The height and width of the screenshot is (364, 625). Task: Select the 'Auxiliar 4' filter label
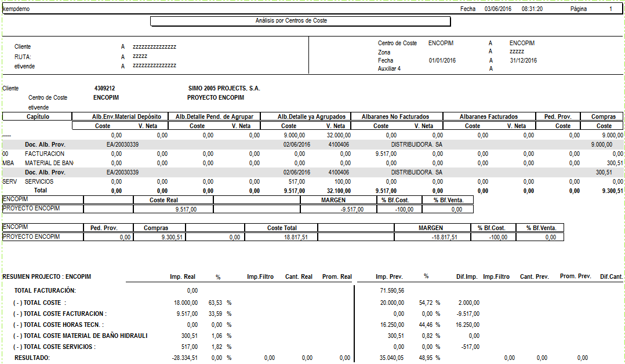pos(390,68)
